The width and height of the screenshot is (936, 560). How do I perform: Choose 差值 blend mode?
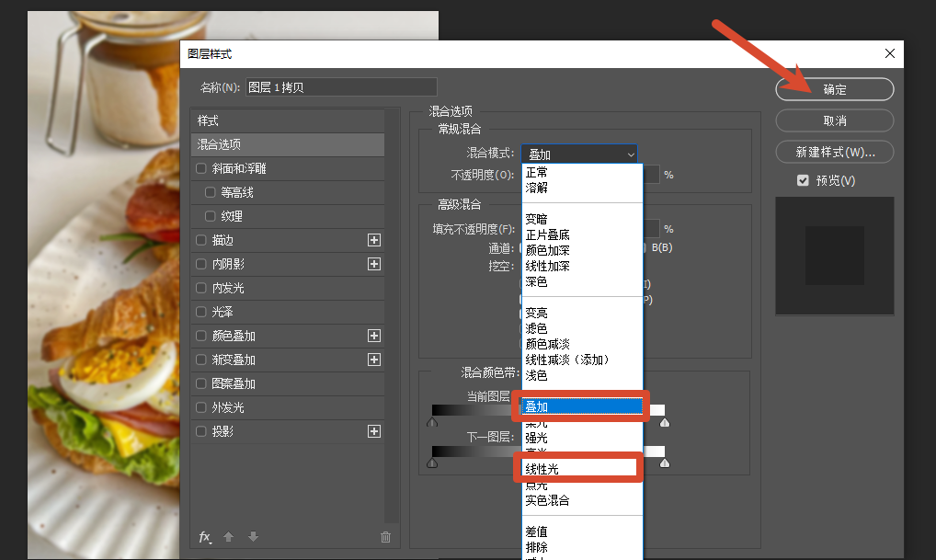(x=582, y=531)
